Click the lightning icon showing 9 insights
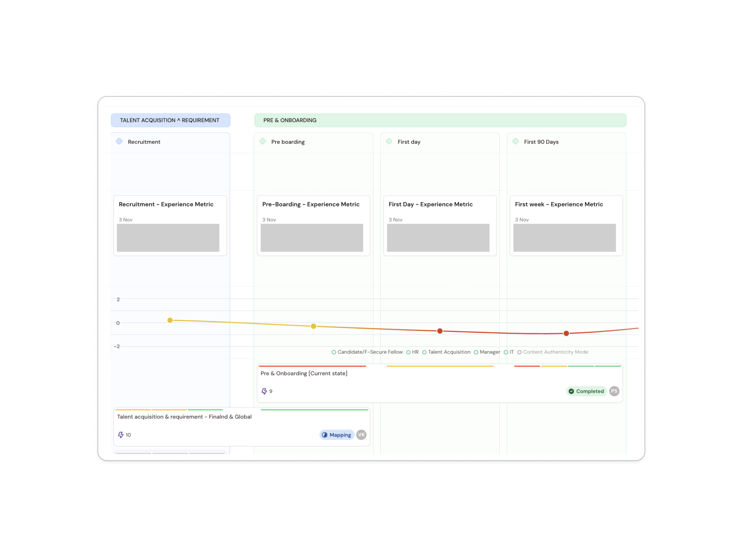 (264, 391)
